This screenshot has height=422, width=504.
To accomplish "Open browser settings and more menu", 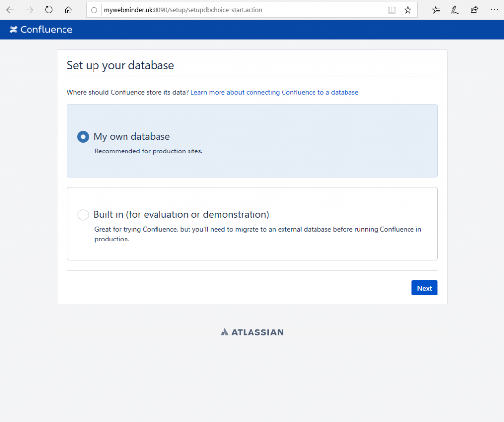I will pos(494,10).
